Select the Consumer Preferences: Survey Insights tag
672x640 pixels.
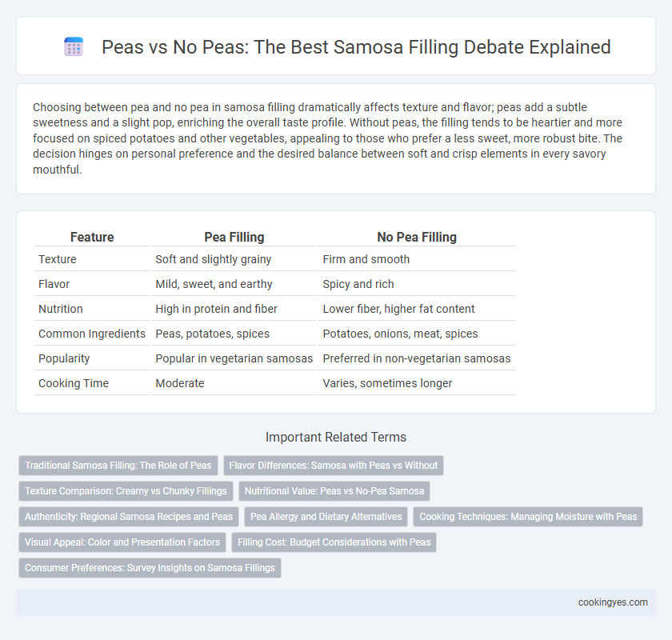150,568
